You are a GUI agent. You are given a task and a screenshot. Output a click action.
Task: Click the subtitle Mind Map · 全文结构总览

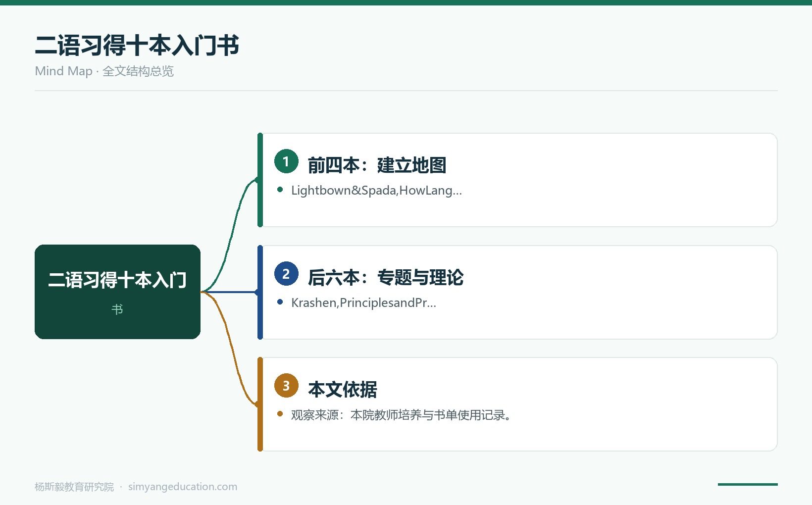(104, 71)
